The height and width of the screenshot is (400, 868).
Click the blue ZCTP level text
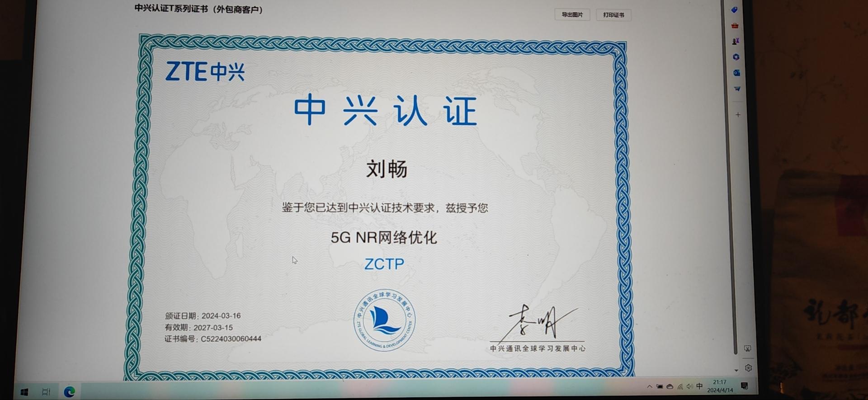tap(384, 264)
